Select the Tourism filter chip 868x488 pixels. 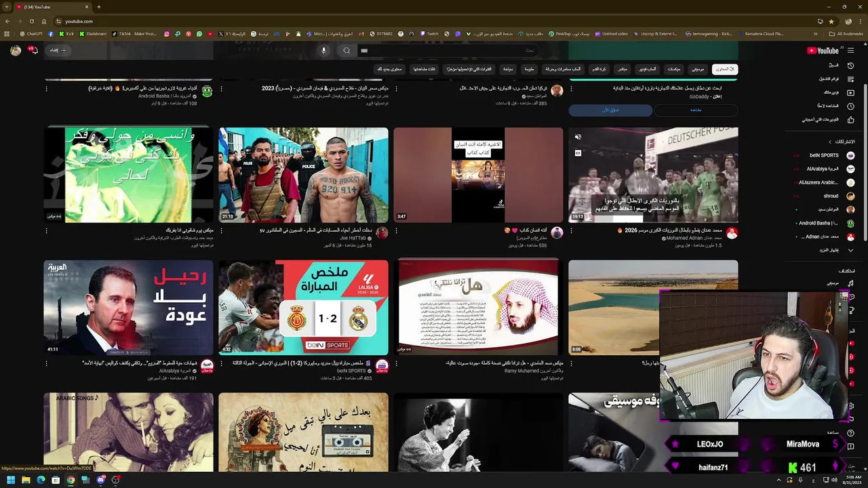click(x=508, y=69)
